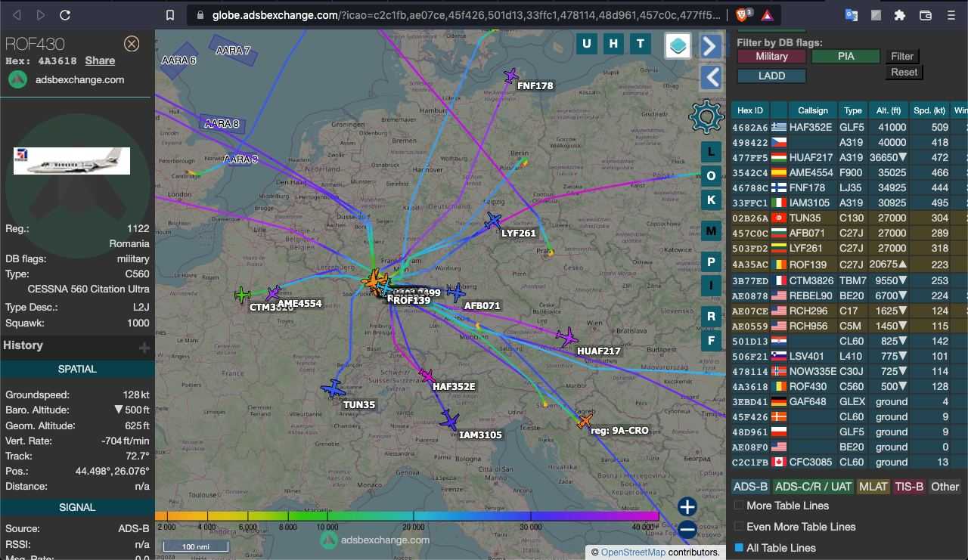Open browser extensions puzzle icon
Screen dimensions: 968x560
click(899, 15)
